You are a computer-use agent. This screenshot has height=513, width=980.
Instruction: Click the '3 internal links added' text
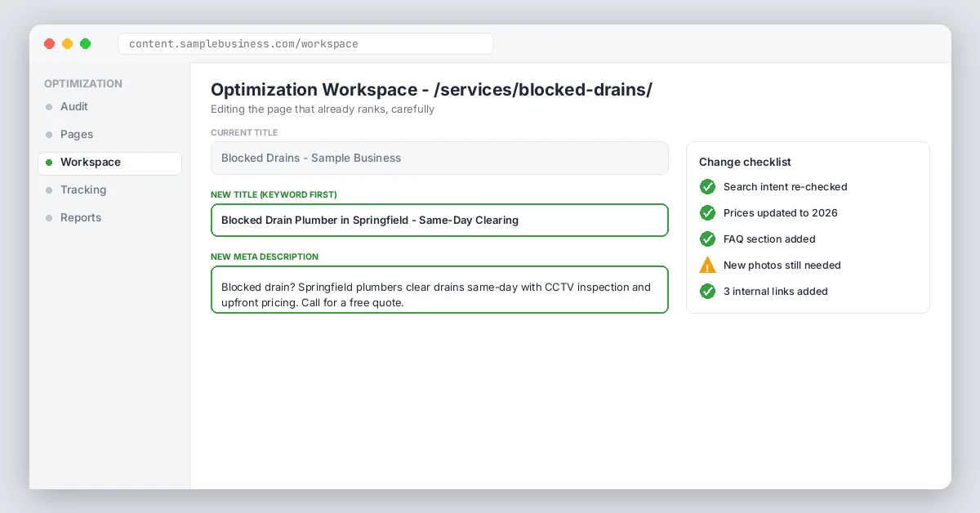(x=776, y=292)
